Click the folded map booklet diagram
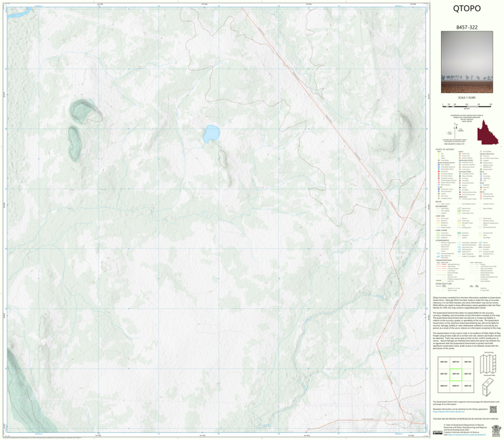This screenshot has height=440, width=504. point(488,387)
